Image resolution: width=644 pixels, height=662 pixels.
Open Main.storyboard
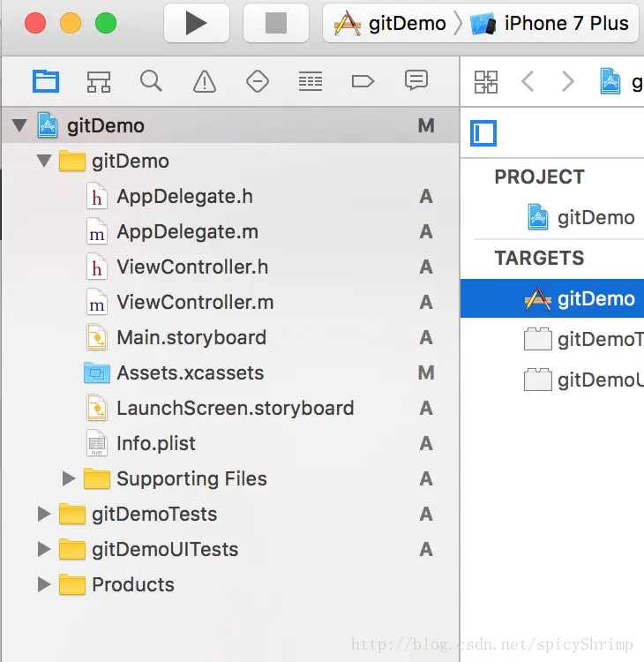pyautogui.click(x=230, y=337)
